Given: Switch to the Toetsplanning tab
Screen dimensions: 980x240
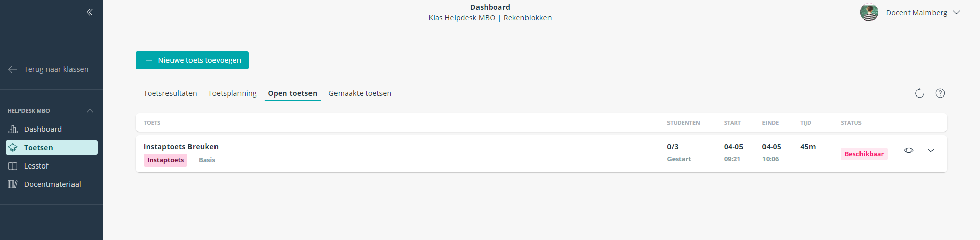Looking at the screenshot, I should click(232, 93).
